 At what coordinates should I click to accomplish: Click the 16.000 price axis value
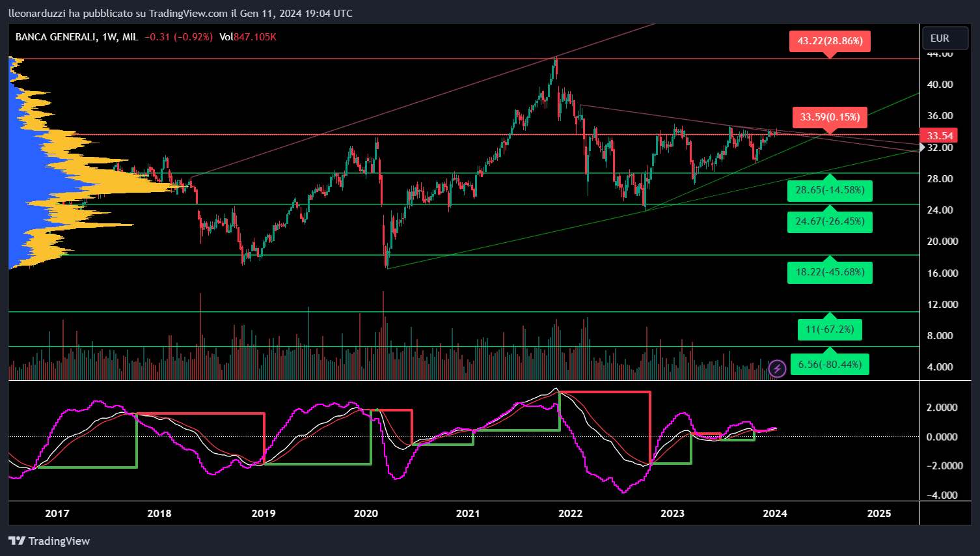(942, 273)
